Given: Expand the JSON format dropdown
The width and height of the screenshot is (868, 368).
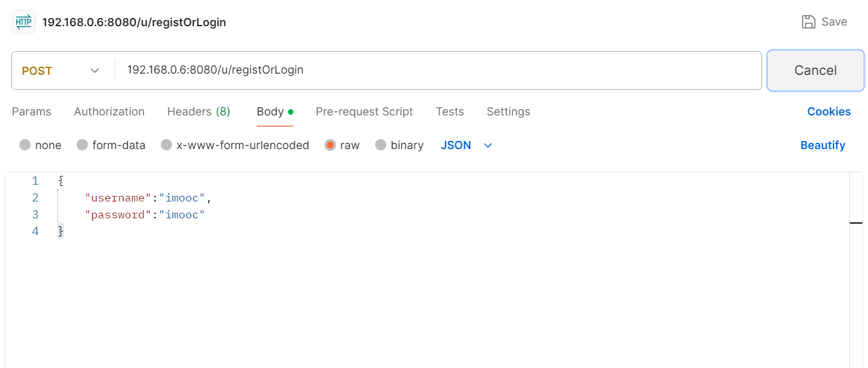Looking at the screenshot, I should [x=467, y=145].
